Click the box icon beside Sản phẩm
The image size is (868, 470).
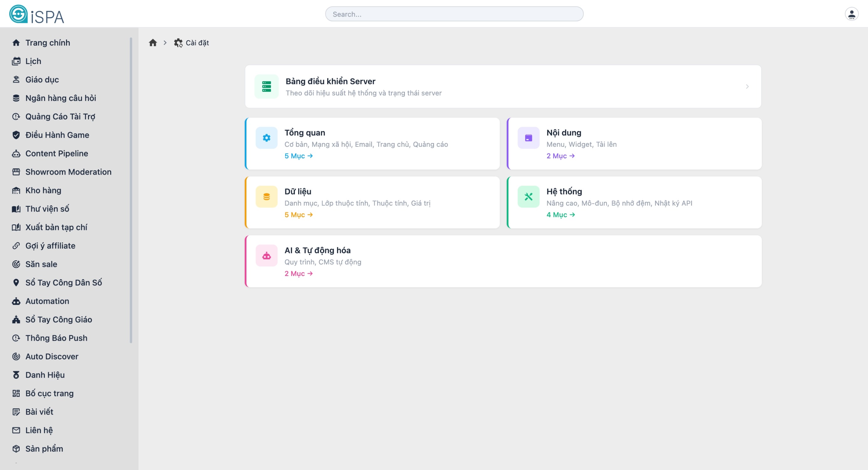pos(16,449)
